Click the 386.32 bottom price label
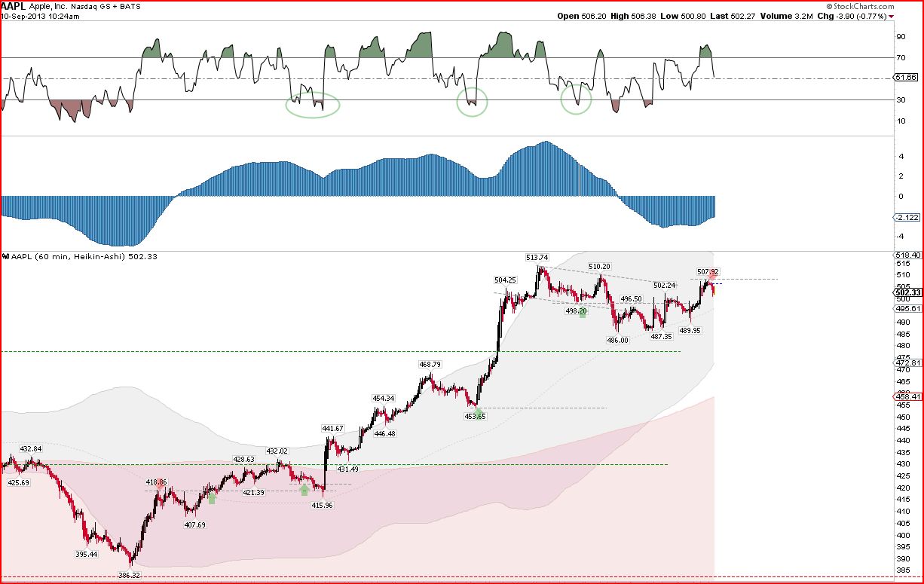 point(129,575)
